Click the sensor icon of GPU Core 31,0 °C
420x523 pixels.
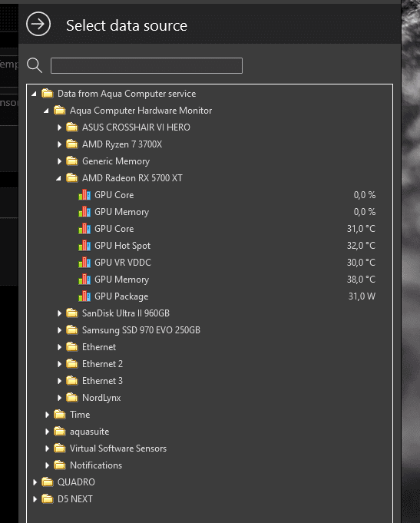(84, 229)
